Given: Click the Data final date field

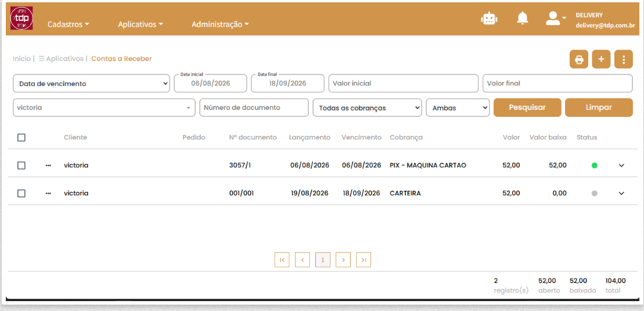Looking at the screenshot, I should point(287,84).
